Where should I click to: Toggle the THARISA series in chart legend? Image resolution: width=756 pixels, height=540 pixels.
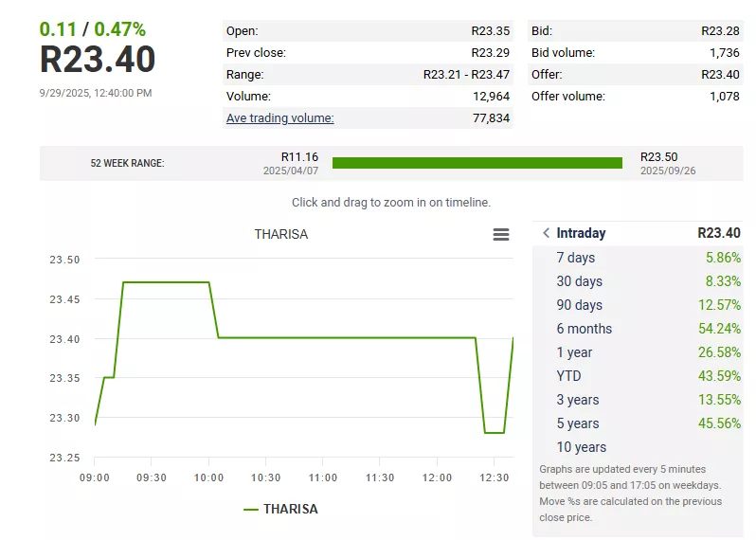[280, 509]
